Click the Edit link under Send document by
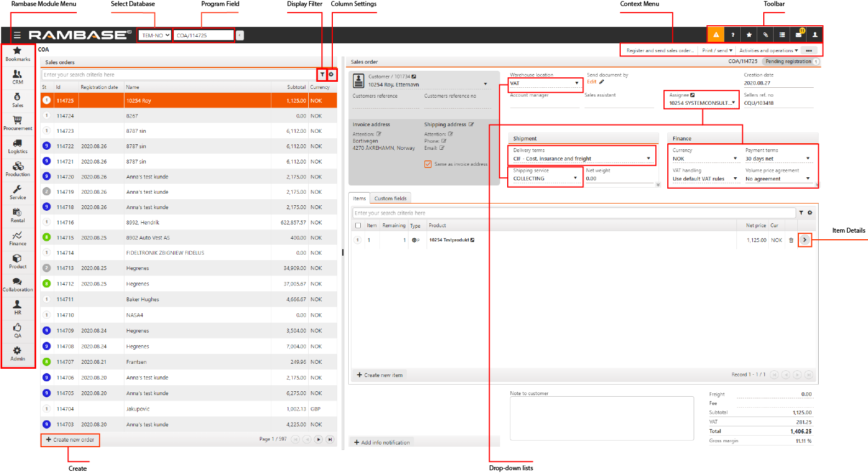The image size is (868, 473). point(592,82)
